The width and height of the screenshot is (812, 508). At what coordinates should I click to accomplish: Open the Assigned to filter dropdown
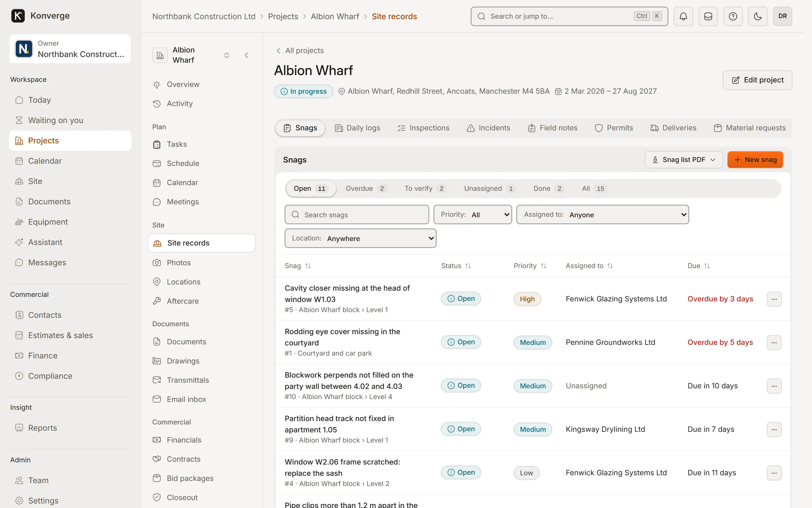(602, 214)
